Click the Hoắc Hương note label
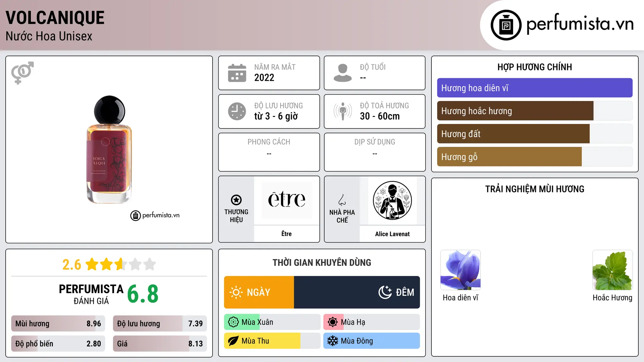Screen dimensions: 644x362 (613, 298)
